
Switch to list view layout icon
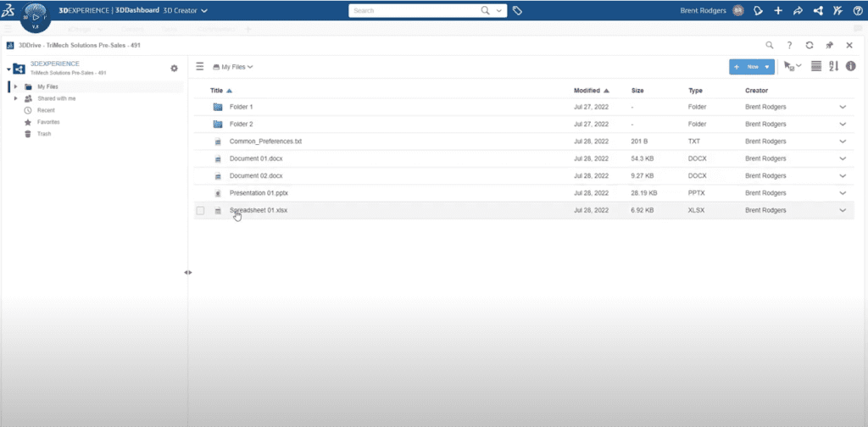(816, 66)
